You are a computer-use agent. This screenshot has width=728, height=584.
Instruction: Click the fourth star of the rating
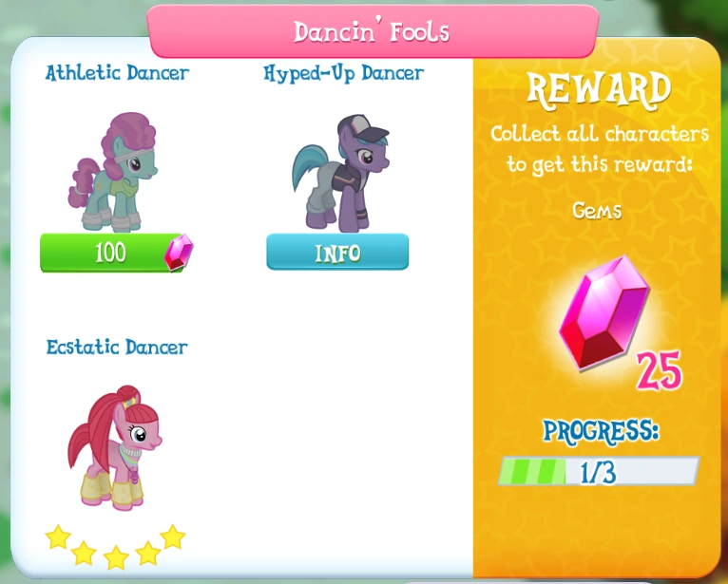148,553
